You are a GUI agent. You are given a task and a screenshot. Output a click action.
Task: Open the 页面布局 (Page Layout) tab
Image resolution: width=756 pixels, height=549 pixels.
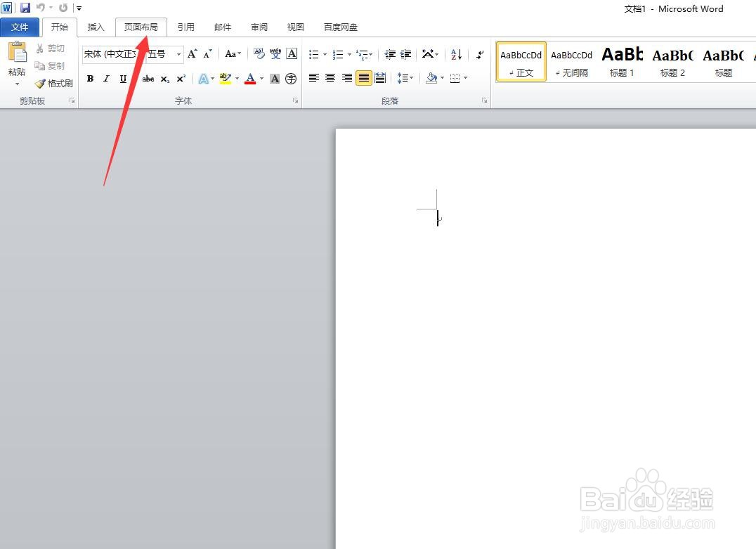(x=141, y=27)
